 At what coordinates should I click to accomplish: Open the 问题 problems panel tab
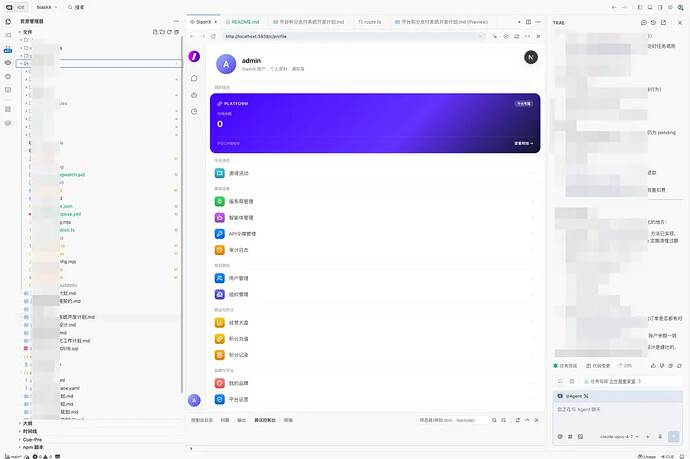point(225,420)
